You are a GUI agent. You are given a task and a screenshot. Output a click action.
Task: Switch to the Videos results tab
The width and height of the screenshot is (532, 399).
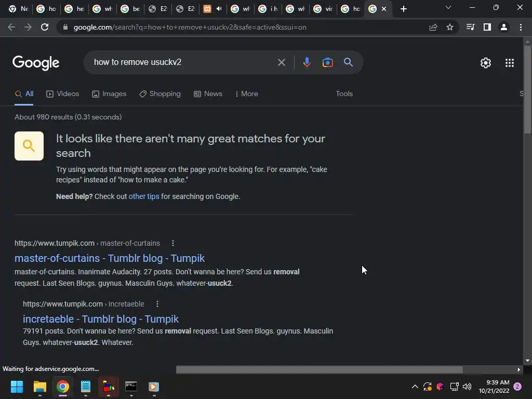(x=63, y=94)
